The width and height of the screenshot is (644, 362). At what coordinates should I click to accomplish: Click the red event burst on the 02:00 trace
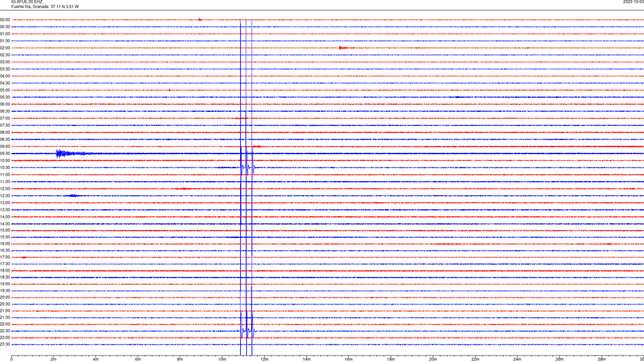[x=346, y=48]
